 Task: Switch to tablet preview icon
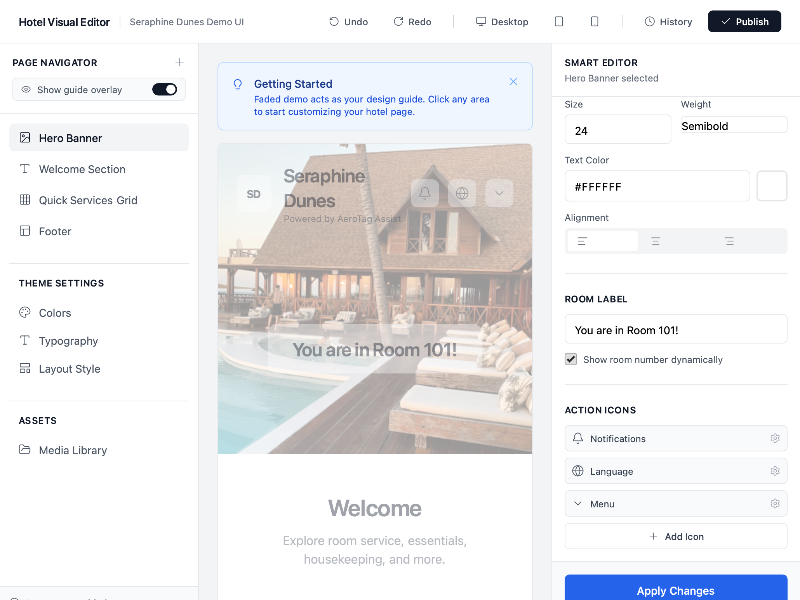(x=559, y=21)
